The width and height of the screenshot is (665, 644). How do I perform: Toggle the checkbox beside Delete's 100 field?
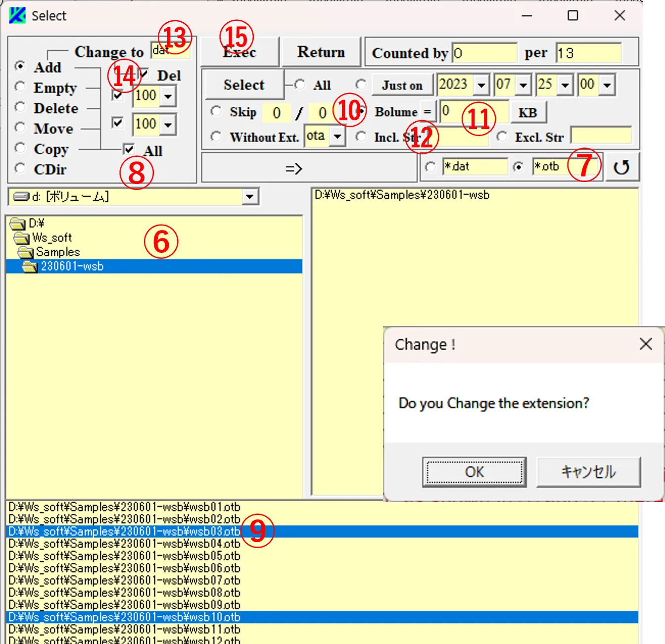coord(118,122)
